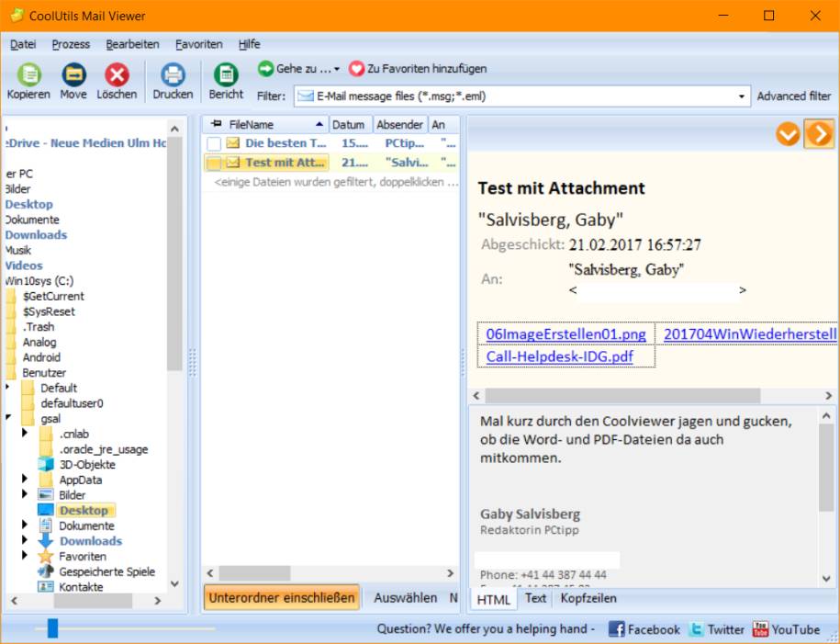Image resolution: width=840 pixels, height=644 pixels.
Task: Select the Win10sys (C:) drive
Action: click(x=39, y=280)
